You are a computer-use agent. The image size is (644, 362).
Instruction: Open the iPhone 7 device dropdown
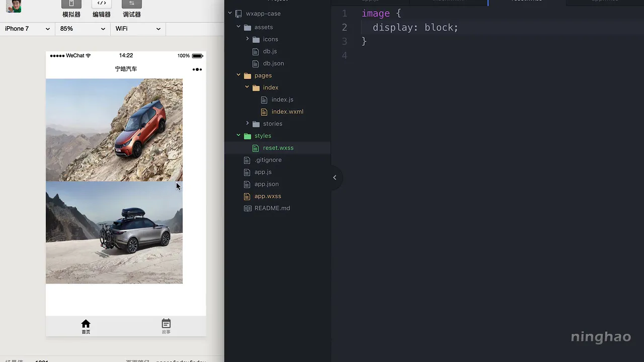[x=28, y=29]
